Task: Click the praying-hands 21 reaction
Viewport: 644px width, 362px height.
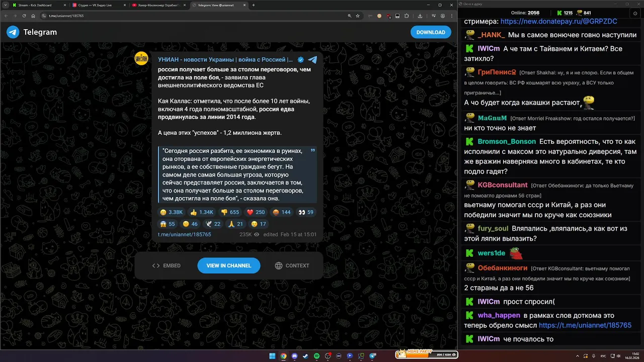Action: pos(236,224)
